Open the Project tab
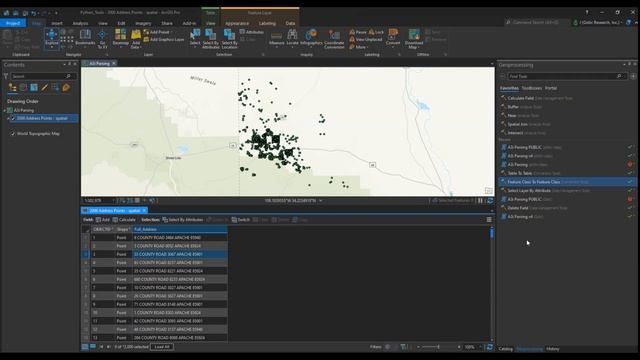The height and width of the screenshot is (360, 640). 13,23
